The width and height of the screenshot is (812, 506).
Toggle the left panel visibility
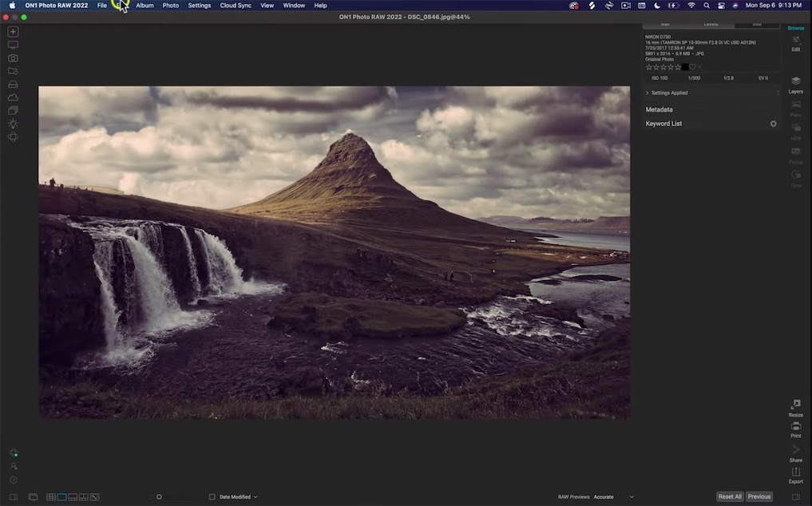(14, 497)
